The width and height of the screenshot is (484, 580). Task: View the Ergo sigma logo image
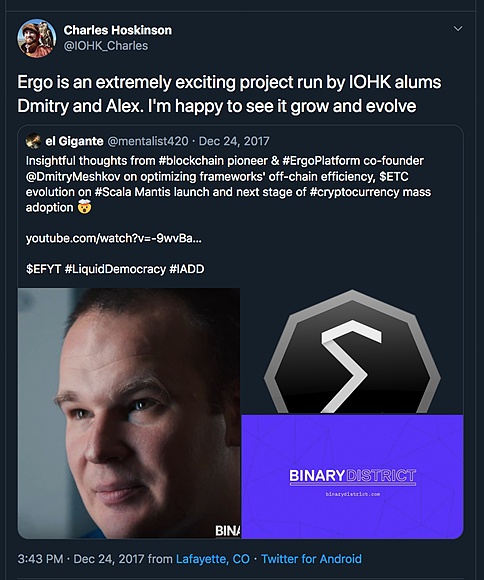click(352, 351)
